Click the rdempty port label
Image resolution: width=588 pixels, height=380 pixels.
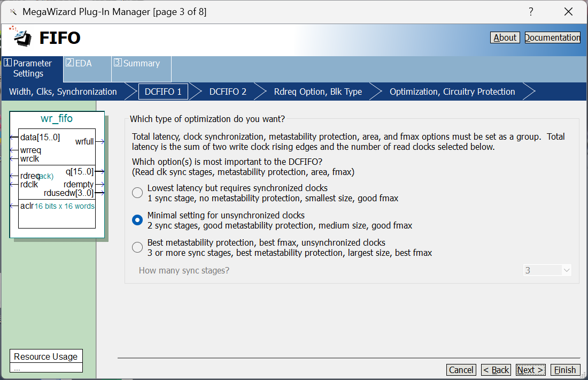coord(79,184)
